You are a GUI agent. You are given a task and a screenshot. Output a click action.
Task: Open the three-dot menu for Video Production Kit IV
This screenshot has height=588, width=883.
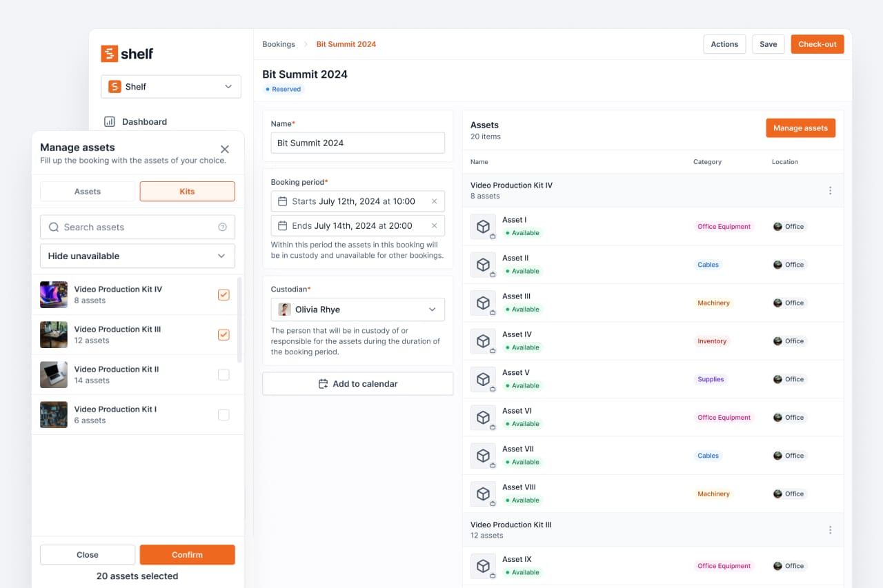pyautogui.click(x=830, y=190)
